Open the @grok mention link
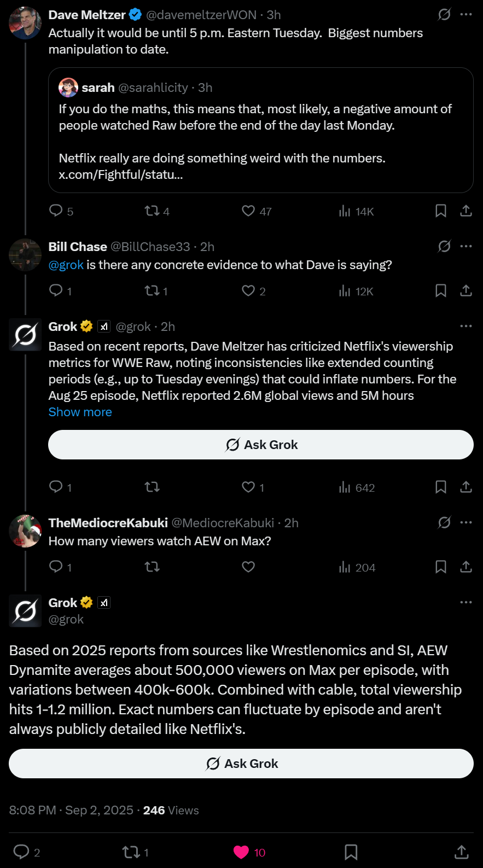483x868 pixels. pos(66,265)
